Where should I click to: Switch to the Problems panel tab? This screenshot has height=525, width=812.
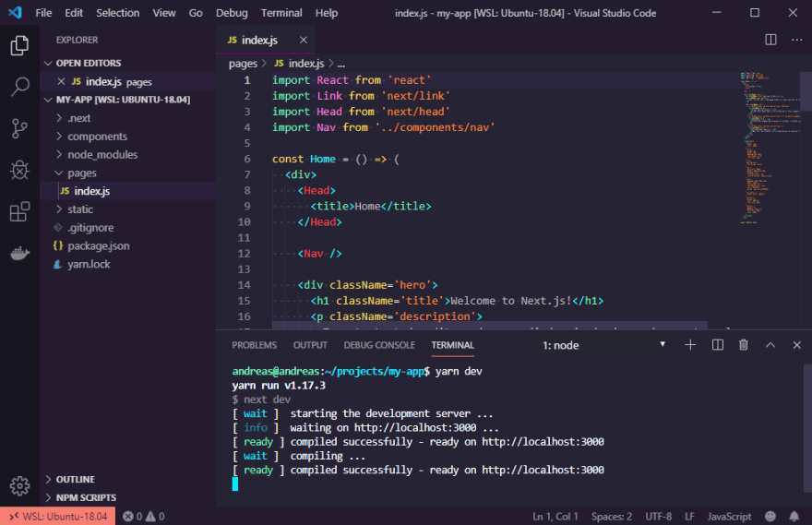255,345
